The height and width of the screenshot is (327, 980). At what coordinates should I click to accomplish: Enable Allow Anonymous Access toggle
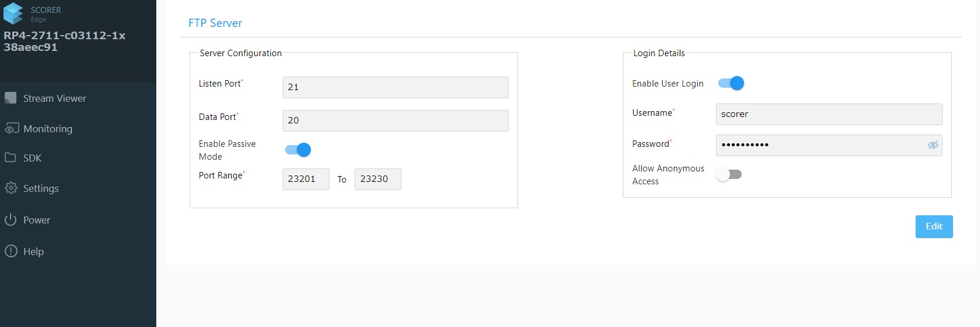click(x=729, y=174)
